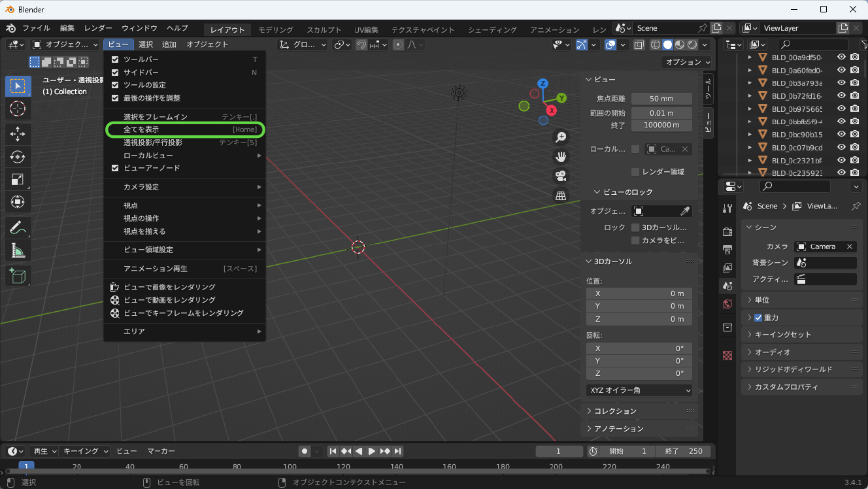The image size is (868, 489).
Task: Enable lock to 3Dカーソル checkbox
Action: (x=635, y=228)
